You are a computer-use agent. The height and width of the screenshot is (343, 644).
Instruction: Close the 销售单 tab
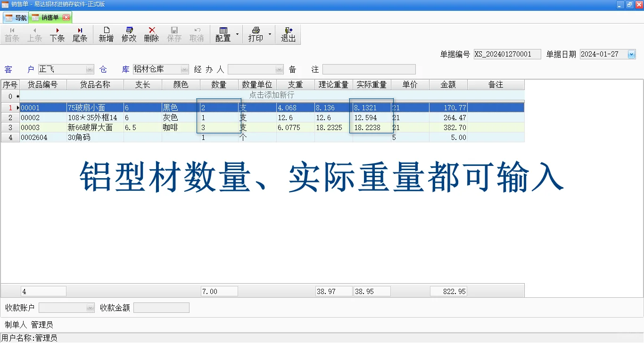pyautogui.click(x=67, y=17)
